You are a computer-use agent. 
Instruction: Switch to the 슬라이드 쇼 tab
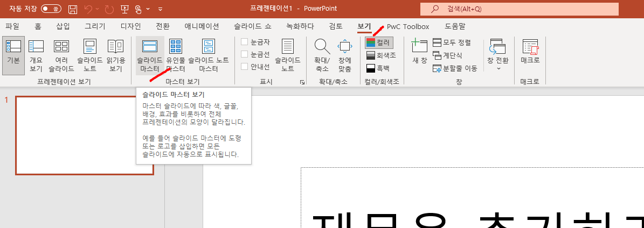click(253, 27)
